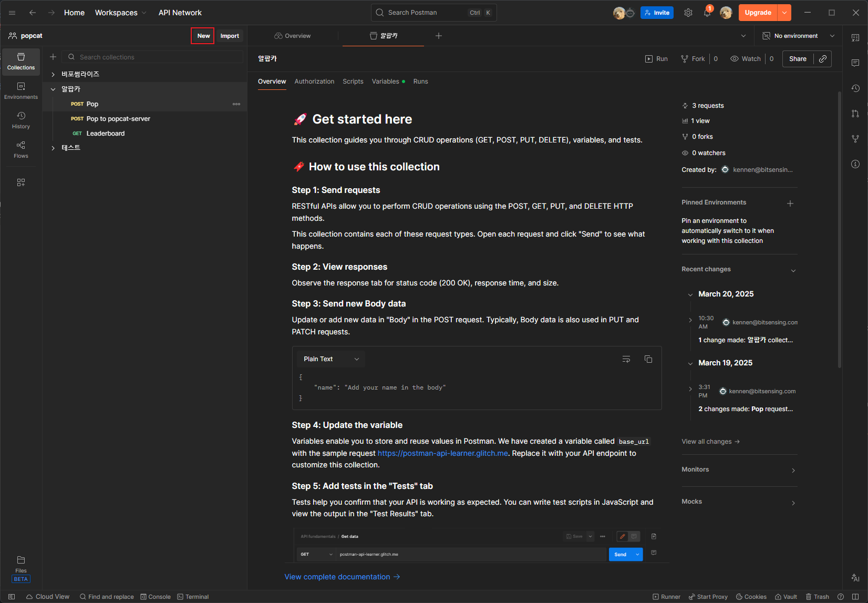Open the changelog history icon in right sidebar
868x603 pixels.
[855, 88]
